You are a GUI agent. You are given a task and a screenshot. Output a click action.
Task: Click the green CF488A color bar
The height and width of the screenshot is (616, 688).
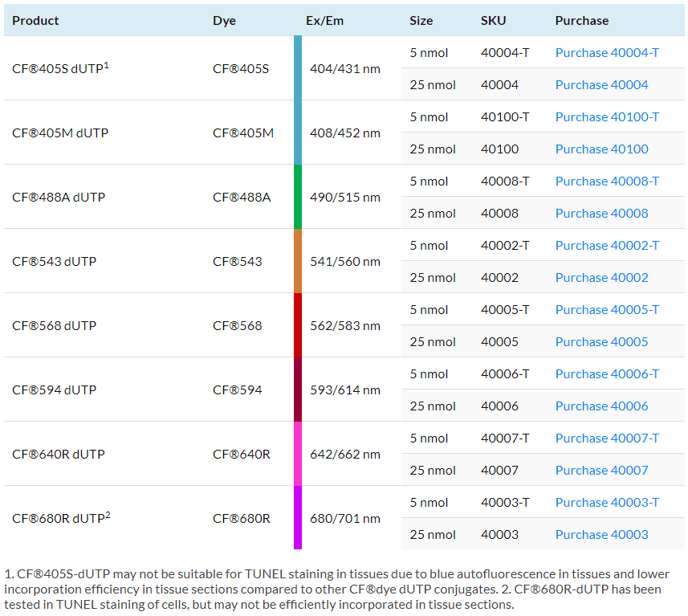tap(298, 197)
